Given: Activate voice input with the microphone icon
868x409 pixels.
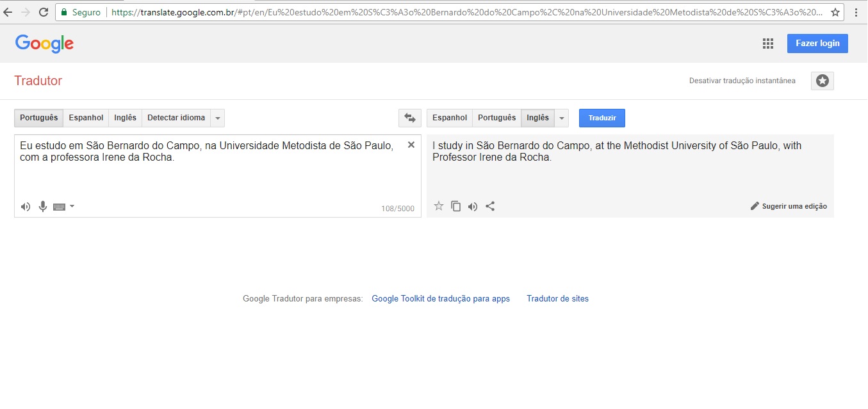Looking at the screenshot, I should [x=42, y=206].
